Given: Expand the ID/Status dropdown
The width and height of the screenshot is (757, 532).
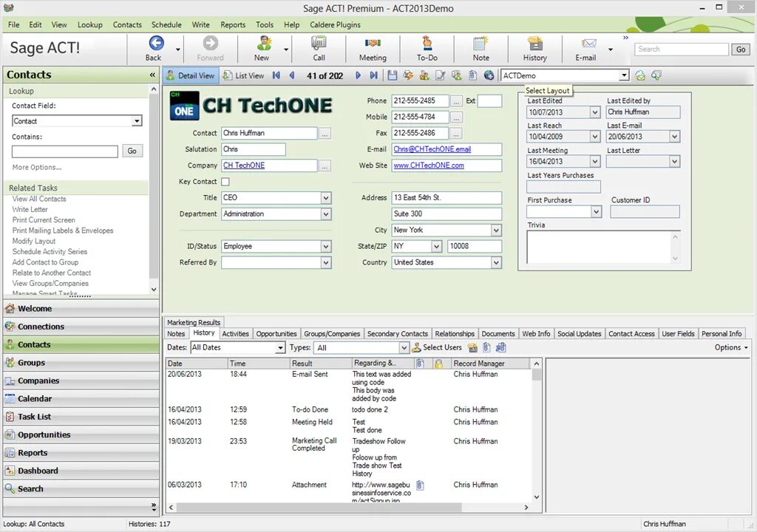Looking at the screenshot, I should coord(326,246).
